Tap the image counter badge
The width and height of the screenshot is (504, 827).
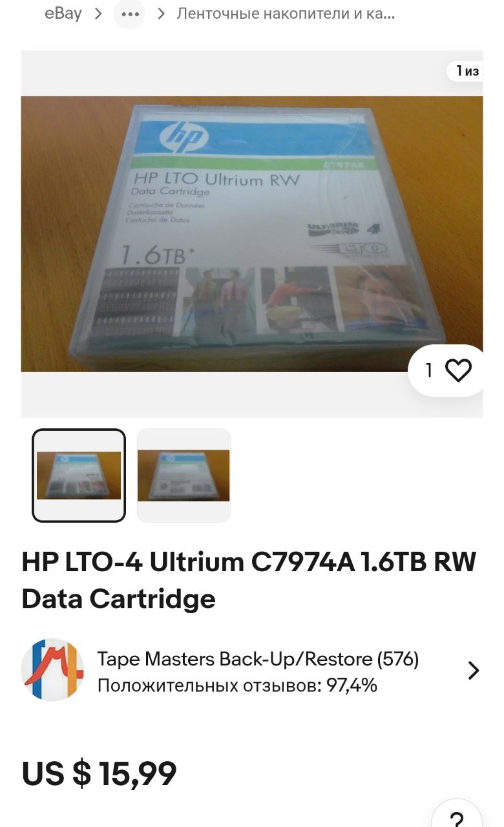pyautogui.click(x=467, y=71)
